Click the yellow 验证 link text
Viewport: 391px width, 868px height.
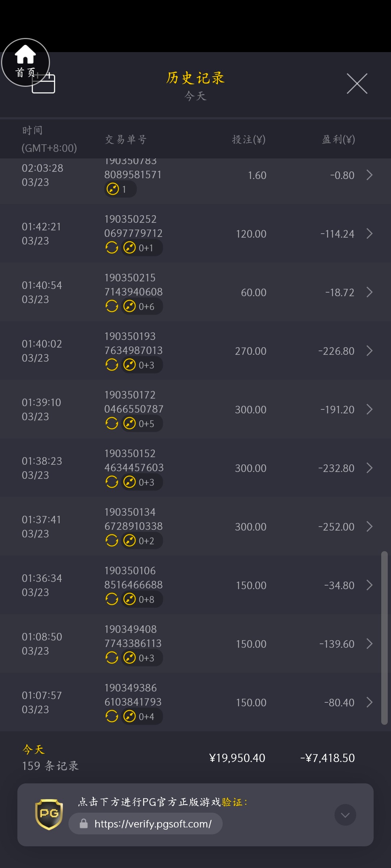click(x=232, y=802)
